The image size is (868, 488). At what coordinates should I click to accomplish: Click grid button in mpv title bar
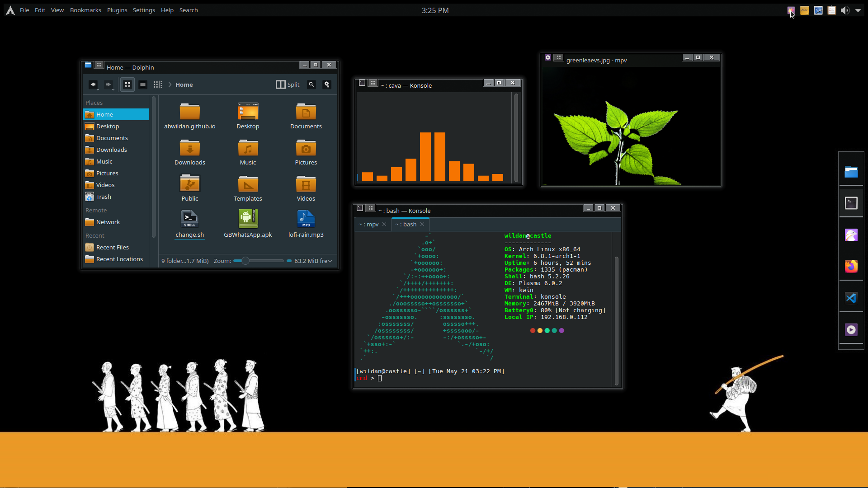559,57
